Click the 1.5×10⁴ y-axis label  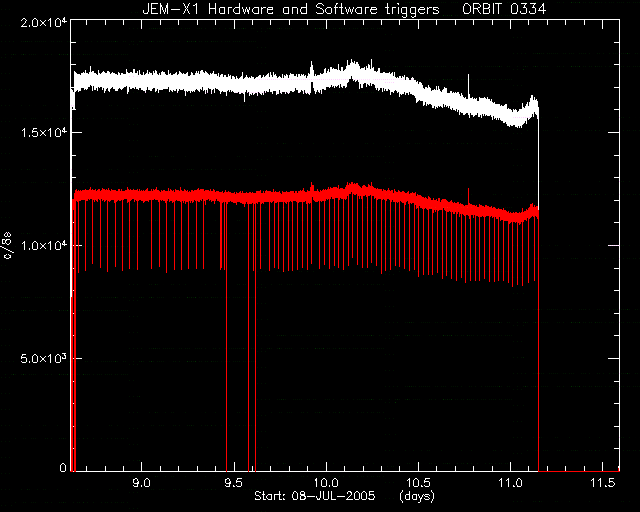[x=44, y=132]
